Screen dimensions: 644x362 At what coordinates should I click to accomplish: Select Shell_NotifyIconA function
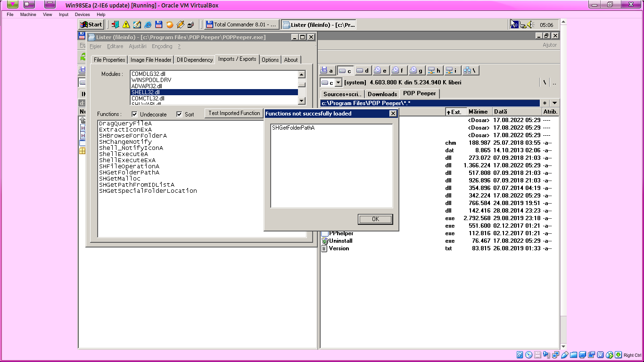tap(131, 148)
